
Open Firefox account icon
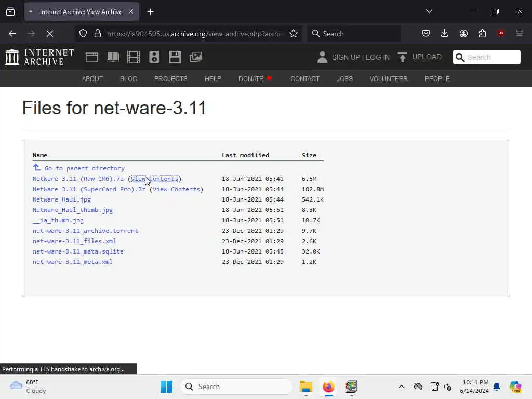[x=463, y=33]
